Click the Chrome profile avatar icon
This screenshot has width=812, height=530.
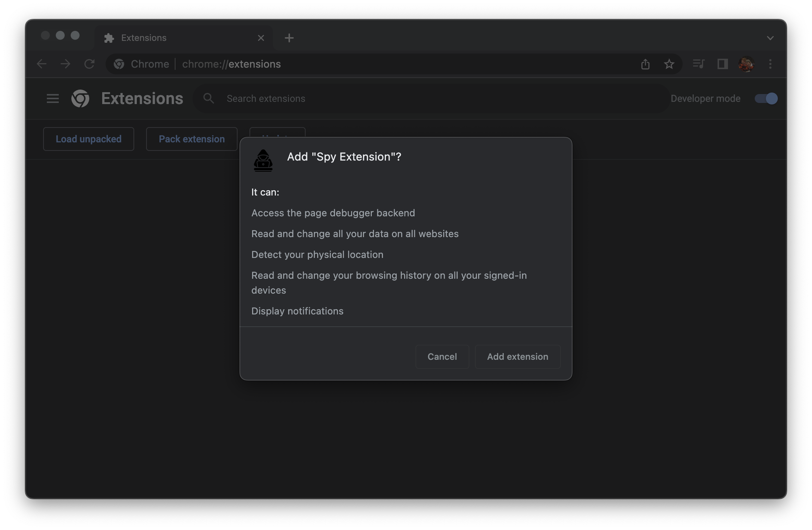point(746,64)
